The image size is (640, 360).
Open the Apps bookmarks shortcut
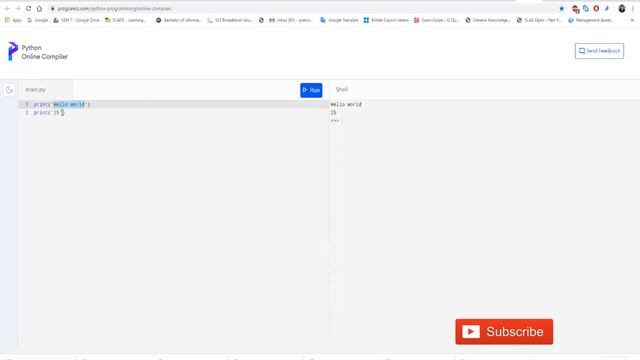[13, 20]
